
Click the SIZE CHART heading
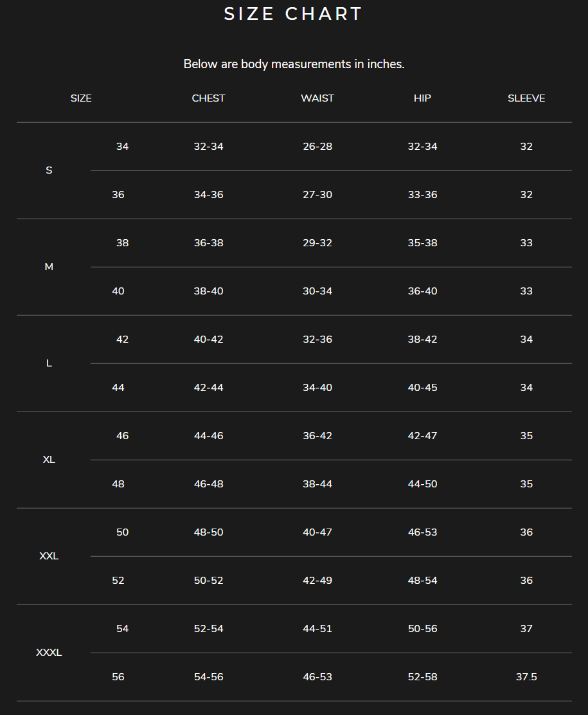[x=294, y=14]
